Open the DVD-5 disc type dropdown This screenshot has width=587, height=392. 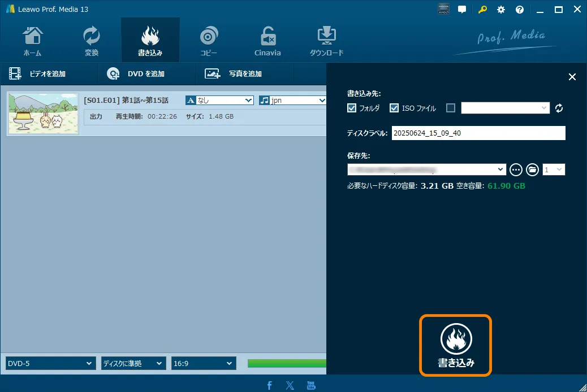tap(50, 363)
